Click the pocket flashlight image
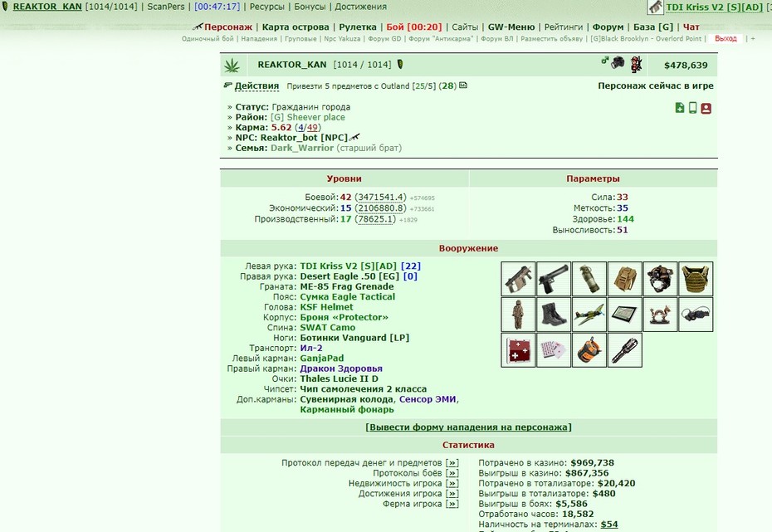 (x=624, y=350)
